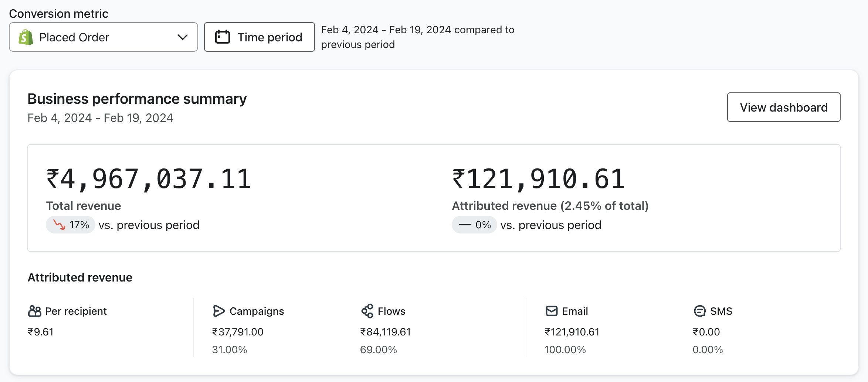
Task: Click the Total revenue label
Action: [84, 206]
